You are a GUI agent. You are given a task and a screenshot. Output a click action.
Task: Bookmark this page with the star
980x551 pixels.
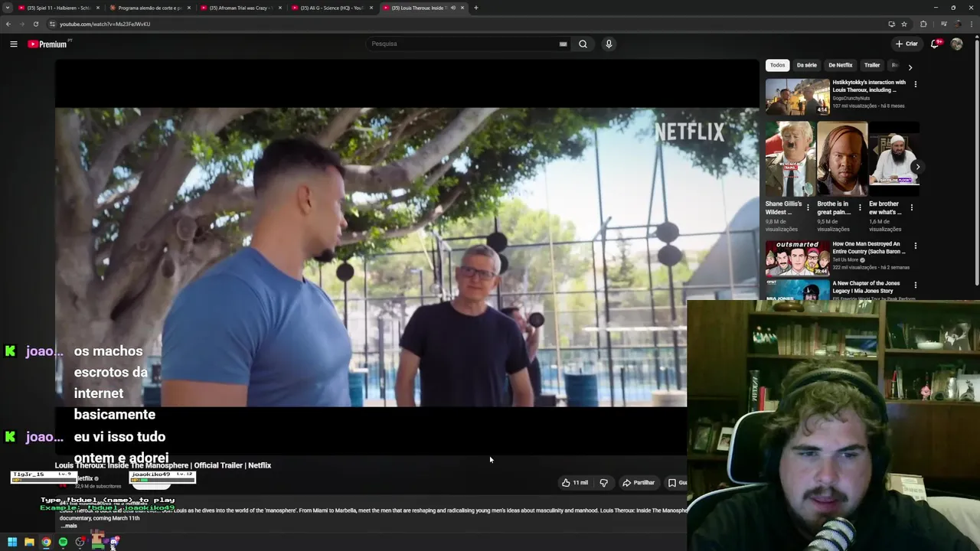coord(904,24)
